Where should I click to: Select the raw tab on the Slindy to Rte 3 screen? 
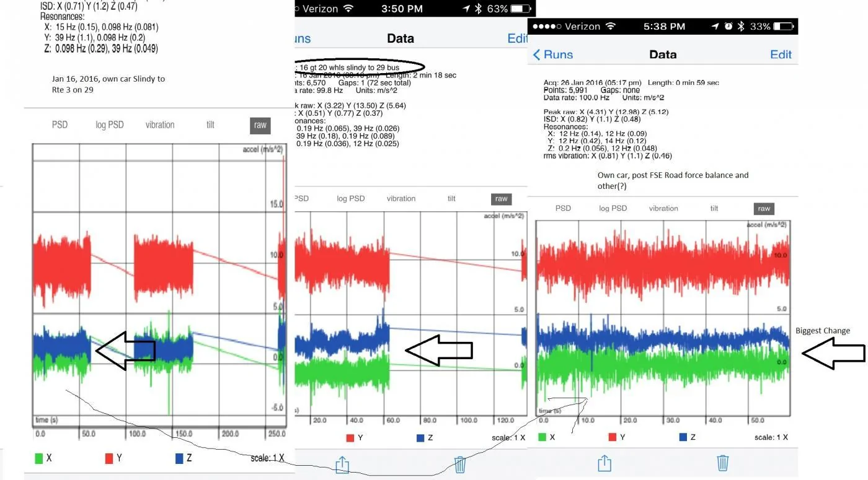pos(260,125)
